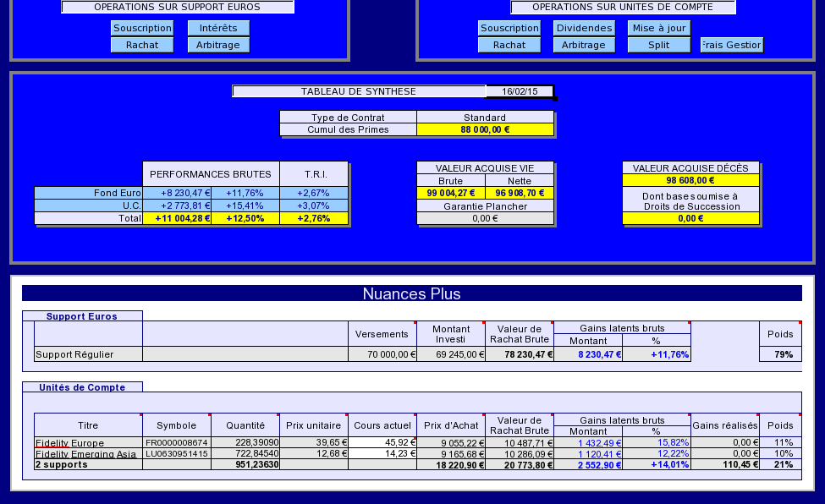Click Rachat under Unités de Compte operations
The width and height of the screenshot is (825, 504).
509,45
